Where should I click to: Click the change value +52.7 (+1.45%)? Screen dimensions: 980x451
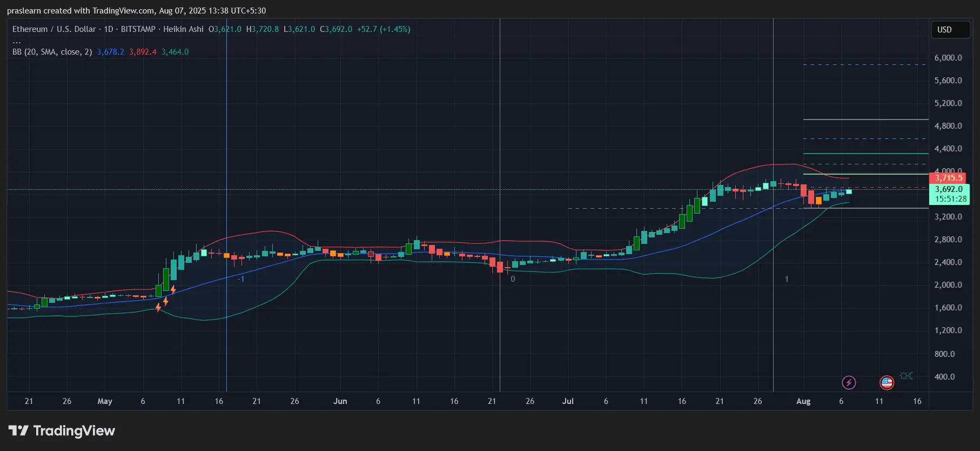tap(384, 29)
